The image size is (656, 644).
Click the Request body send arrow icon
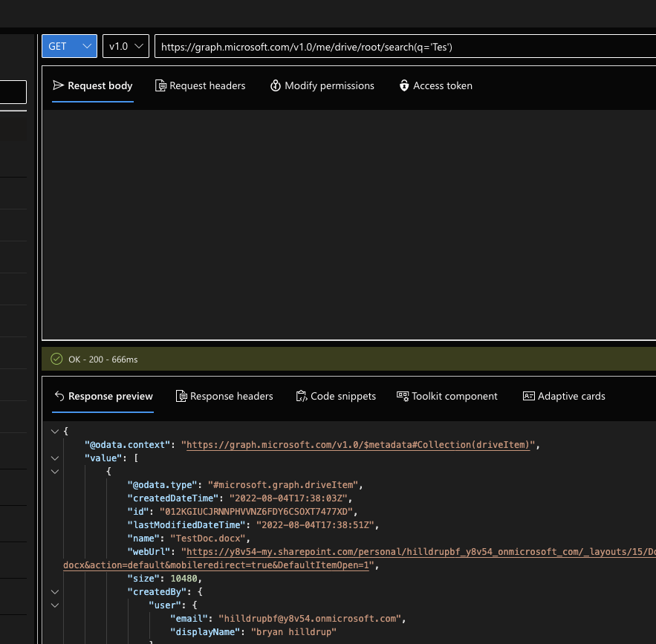click(x=59, y=86)
